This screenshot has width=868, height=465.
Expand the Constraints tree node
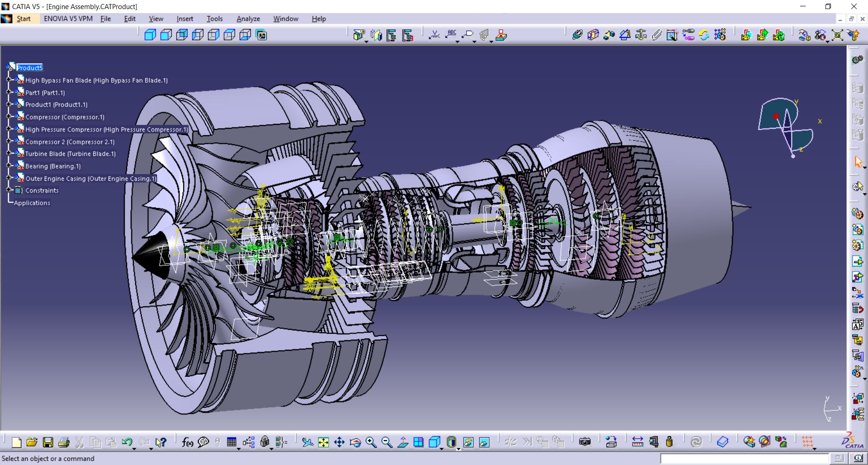click(x=9, y=190)
